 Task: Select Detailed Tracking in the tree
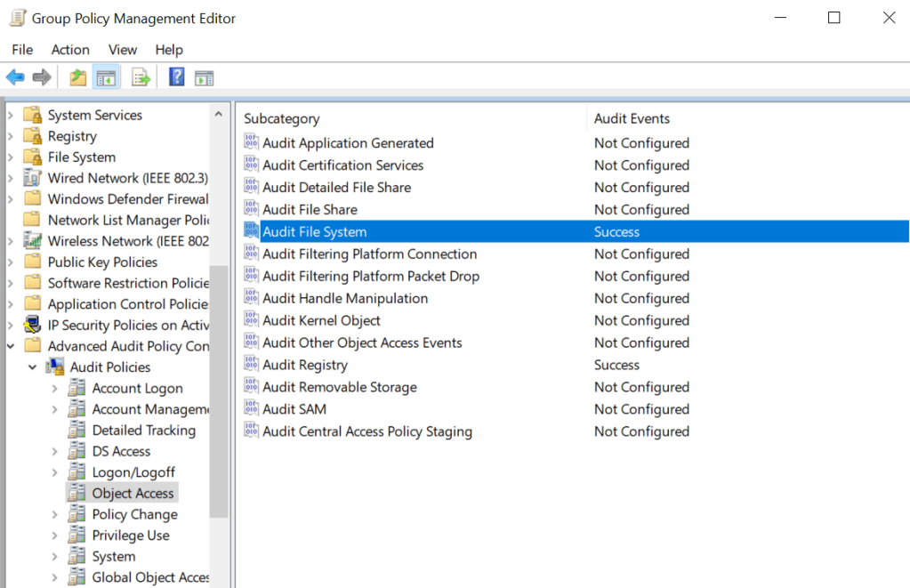point(143,431)
